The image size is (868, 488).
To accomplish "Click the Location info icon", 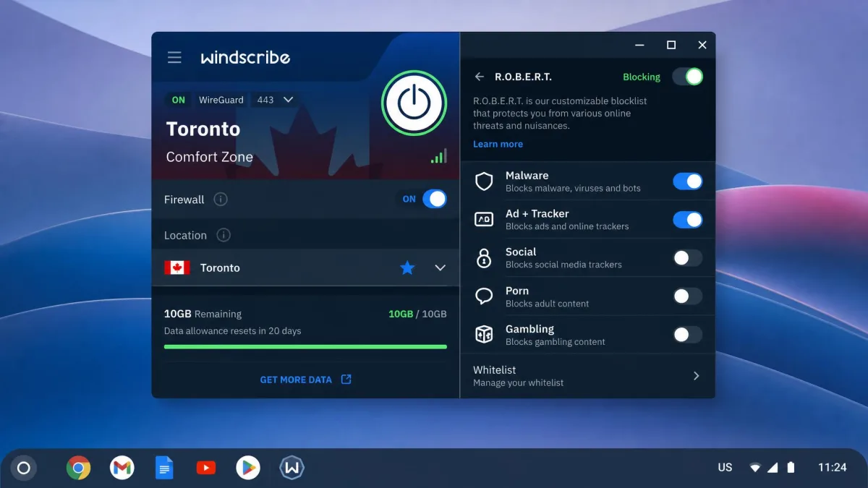I will tap(224, 235).
